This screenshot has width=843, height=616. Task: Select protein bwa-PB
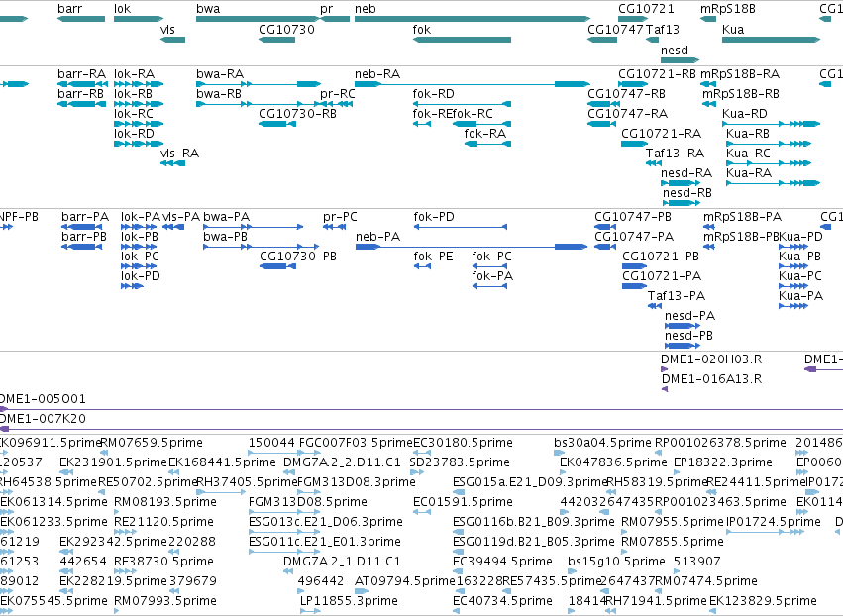(225, 237)
